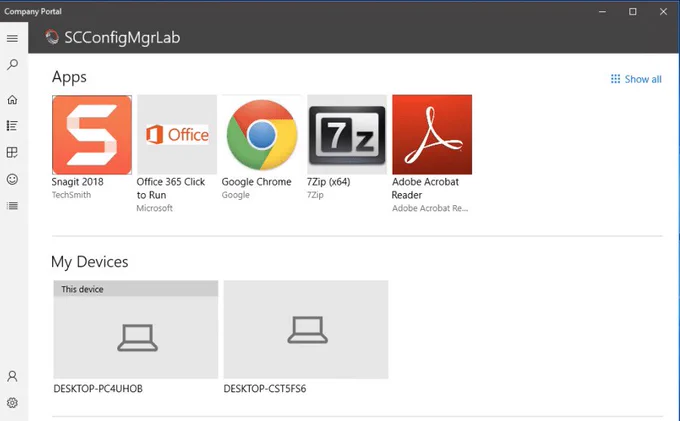Click the Snagit 2018 app name
Viewport: 680px width, 421px height.
(x=78, y=182)
